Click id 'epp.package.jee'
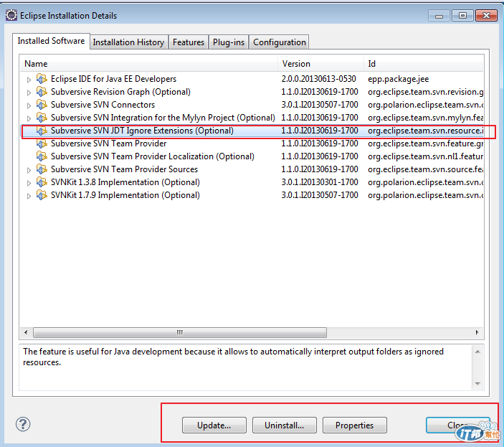Viewport: 504px width, 447px height. pyautogui.click(x=398, y=79)
